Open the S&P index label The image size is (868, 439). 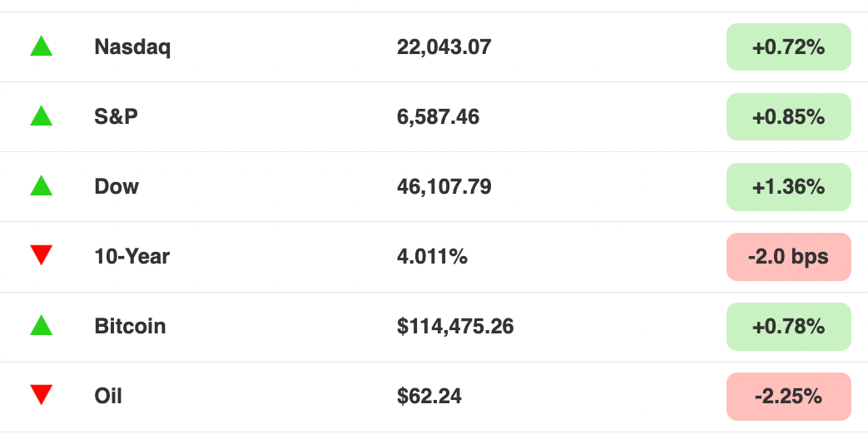(x=117, y=116)
